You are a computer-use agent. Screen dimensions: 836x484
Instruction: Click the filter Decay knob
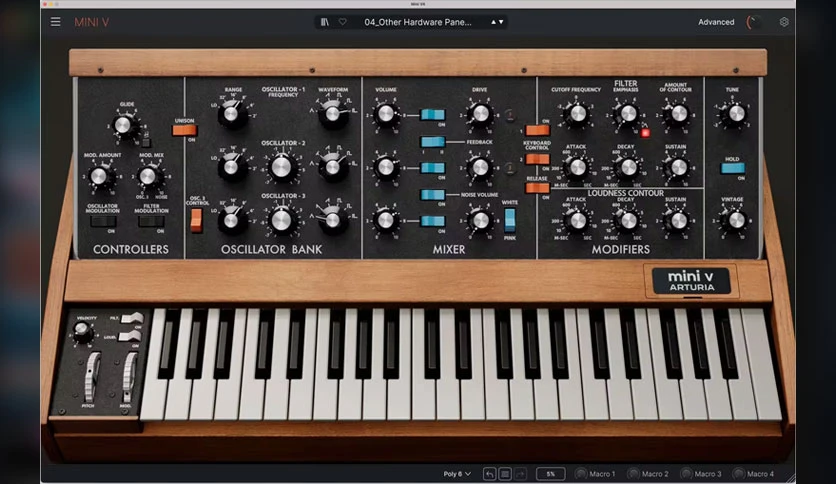tap(628, 167)
